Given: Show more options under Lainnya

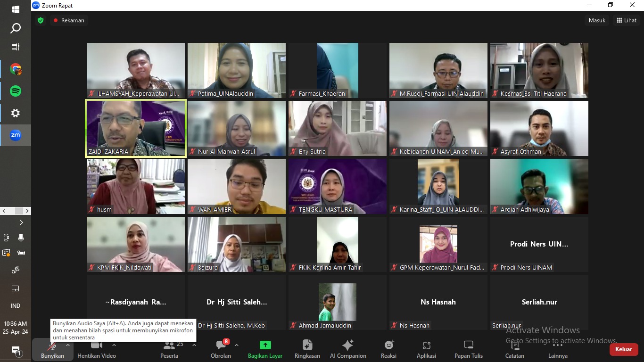Looking at the screenshot, I should (x=558, y=349).
